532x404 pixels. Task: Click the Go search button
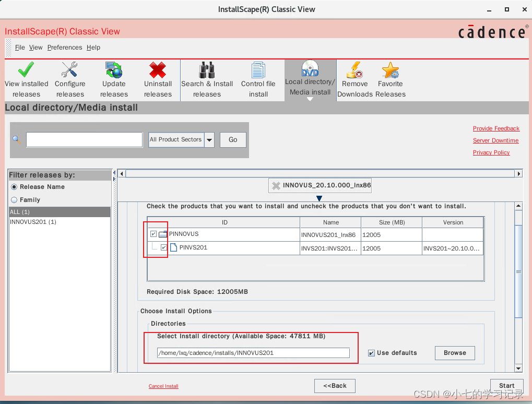(233, 140)
